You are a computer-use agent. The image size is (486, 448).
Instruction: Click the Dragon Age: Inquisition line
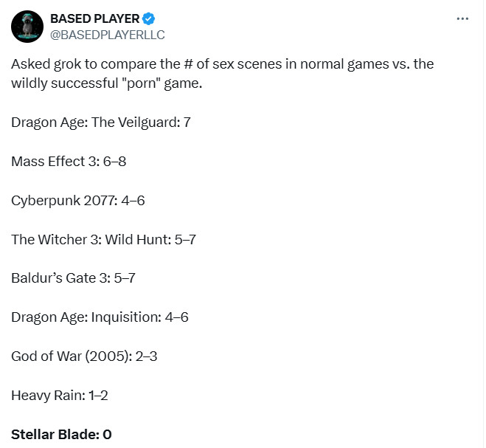[100, 317]
